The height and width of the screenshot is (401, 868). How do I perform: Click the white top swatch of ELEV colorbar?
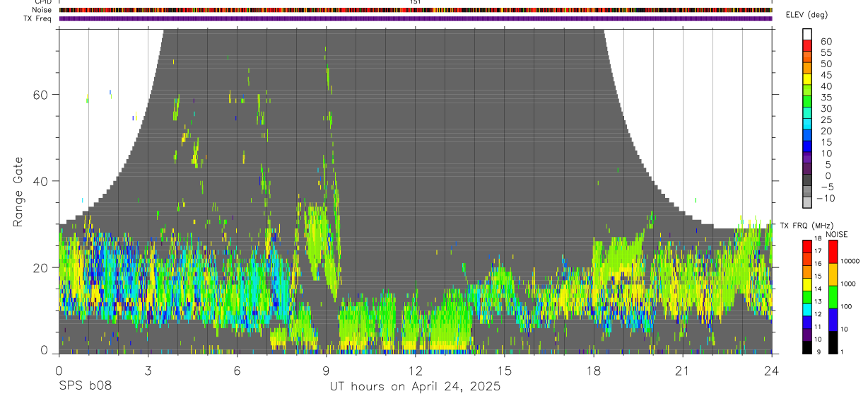807,35
